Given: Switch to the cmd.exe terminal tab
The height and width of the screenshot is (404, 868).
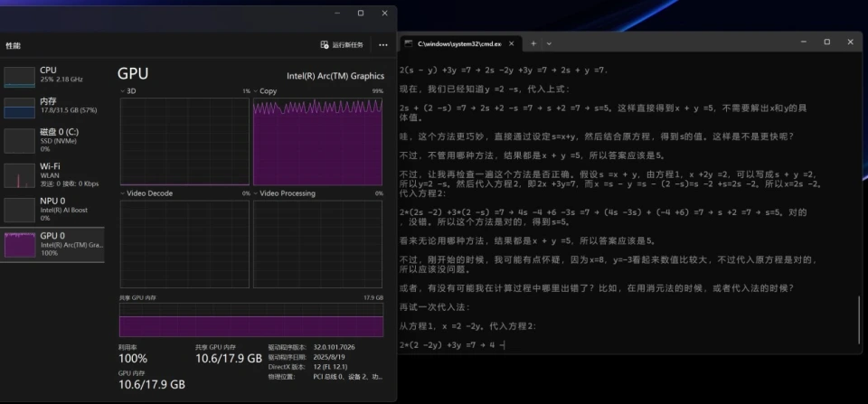Looking at the screenshot, I should (459, 43).
